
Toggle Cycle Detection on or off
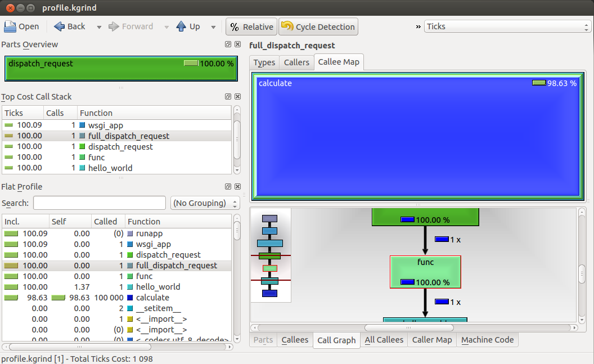(x=318, y=26)
